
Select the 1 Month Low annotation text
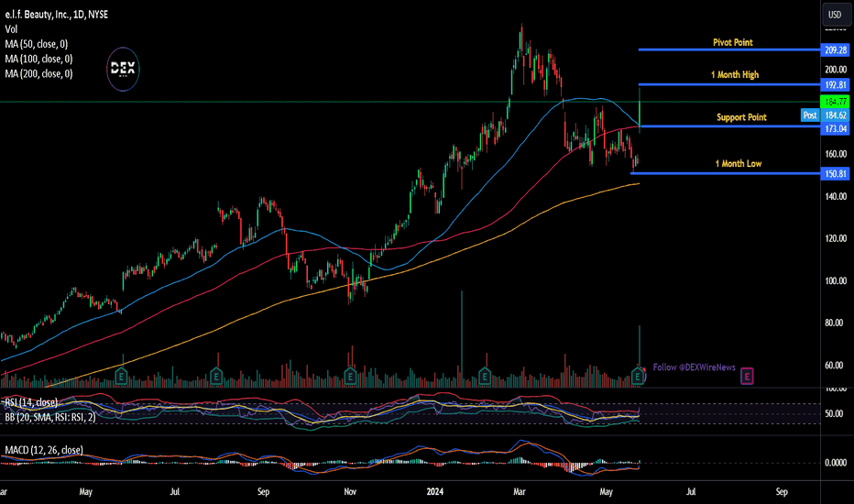tap(739, 163)
